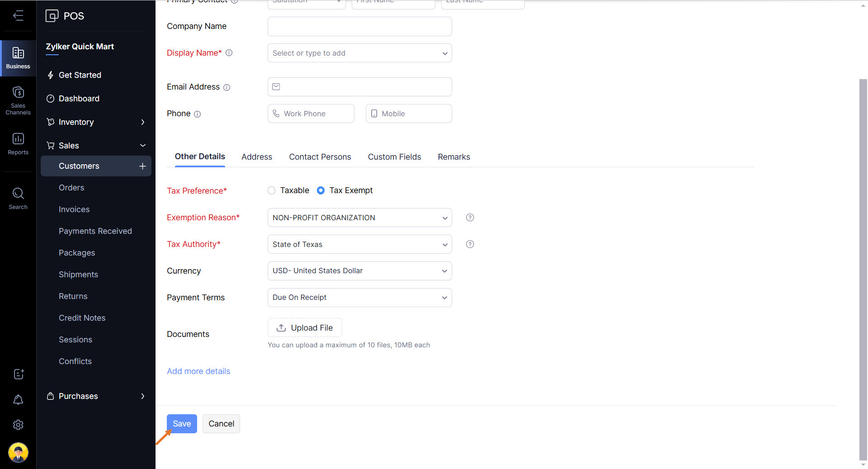Open the Payment Terms dropdown
868x469 pixels.
(x=359, y=298)
